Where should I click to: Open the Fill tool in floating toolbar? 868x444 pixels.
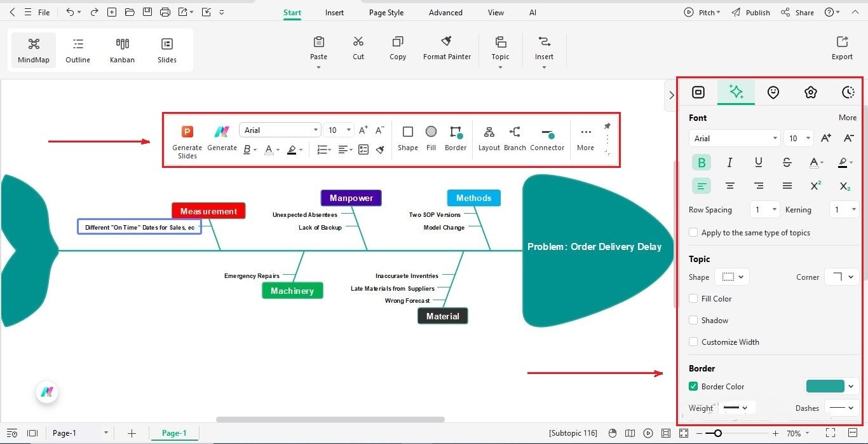[x=431, y=130]
